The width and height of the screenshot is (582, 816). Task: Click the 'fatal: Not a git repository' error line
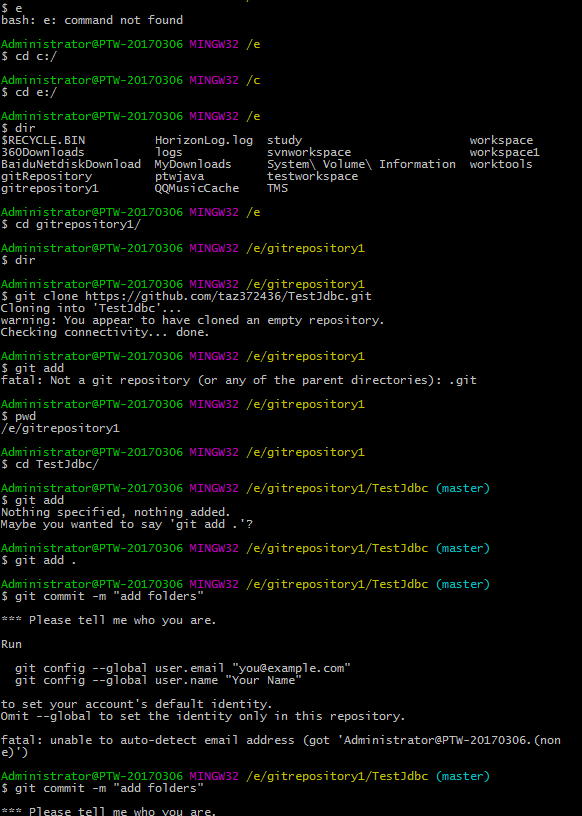click(x=238, y=380)
